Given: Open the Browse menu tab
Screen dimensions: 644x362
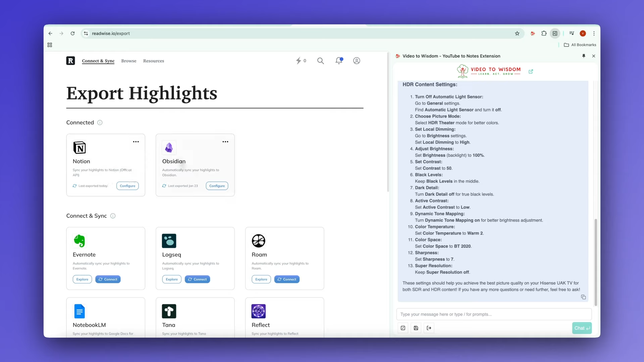Looking at the screenshot, I should click(129, 61).
